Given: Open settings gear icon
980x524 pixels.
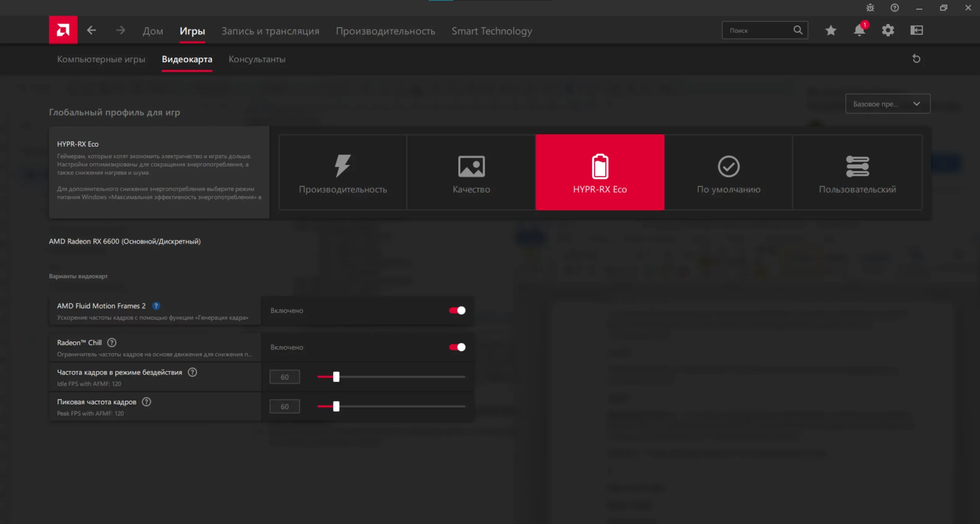Looking at the screenshot, I should [888, 30].
